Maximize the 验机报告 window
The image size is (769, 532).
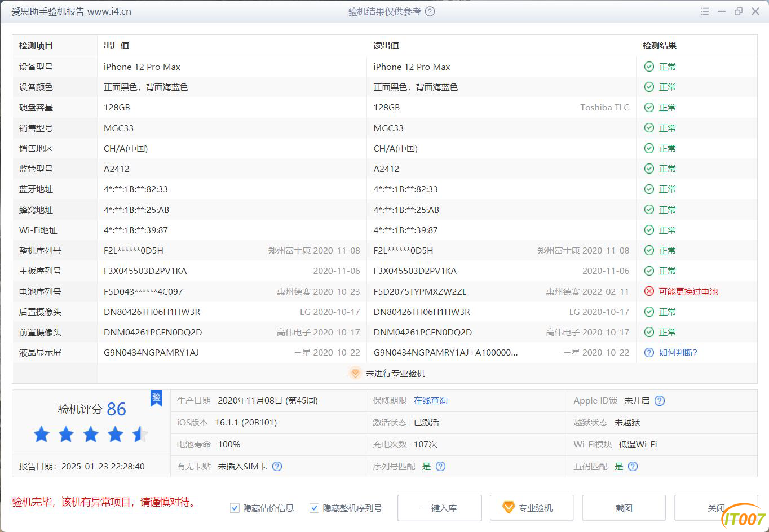739,11
